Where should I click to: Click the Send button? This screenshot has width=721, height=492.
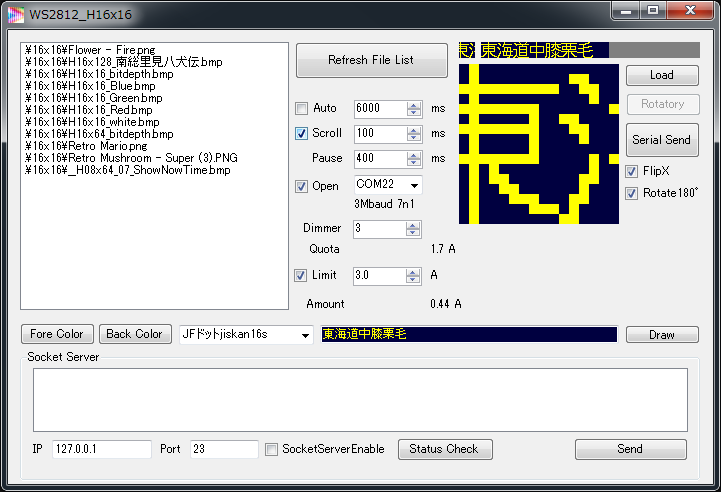[630, 449]
